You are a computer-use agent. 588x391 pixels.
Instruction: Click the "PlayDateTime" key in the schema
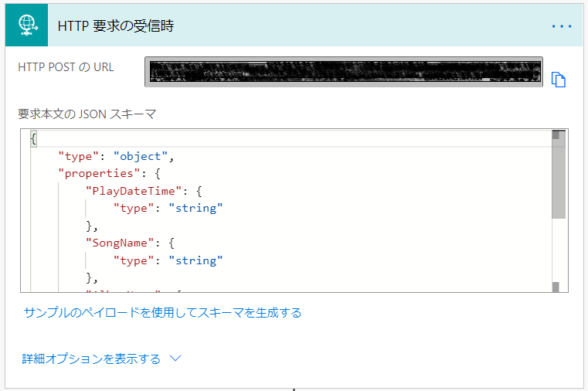(134, 191)
